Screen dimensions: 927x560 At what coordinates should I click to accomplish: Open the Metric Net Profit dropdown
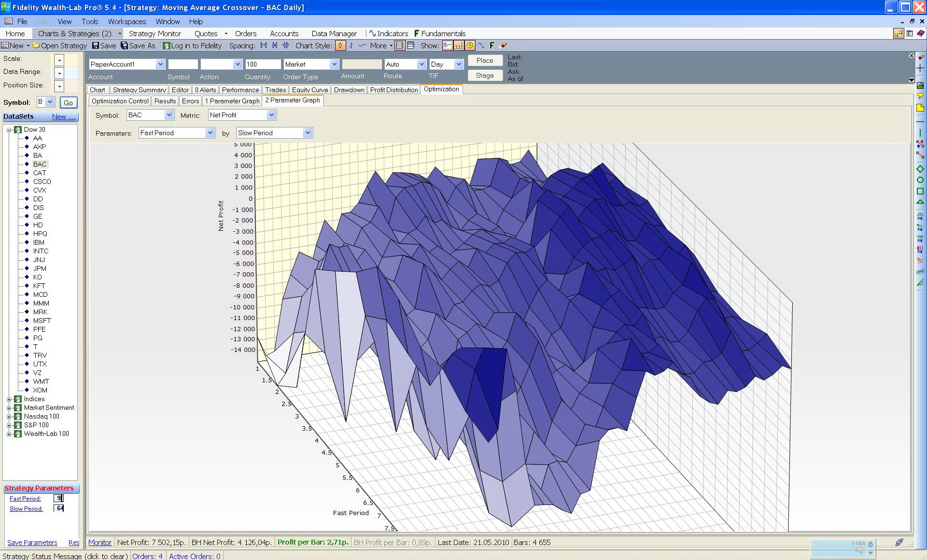click(x=242, y=115)
